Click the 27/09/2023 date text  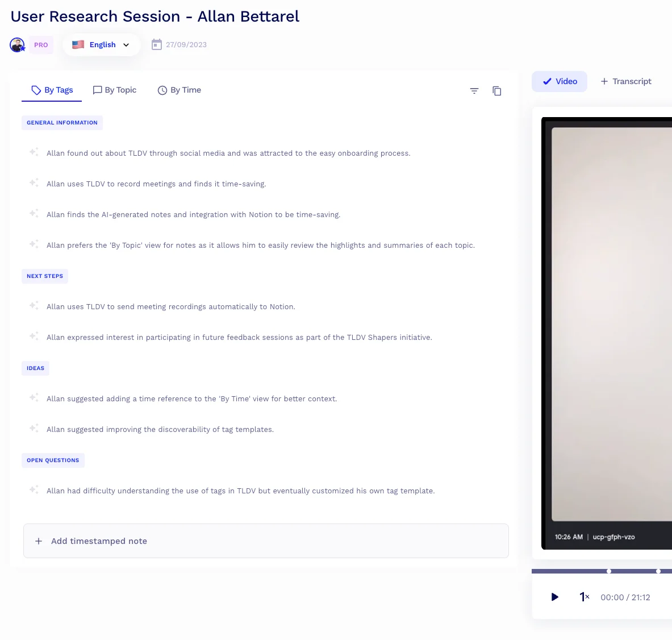[186, 44]
